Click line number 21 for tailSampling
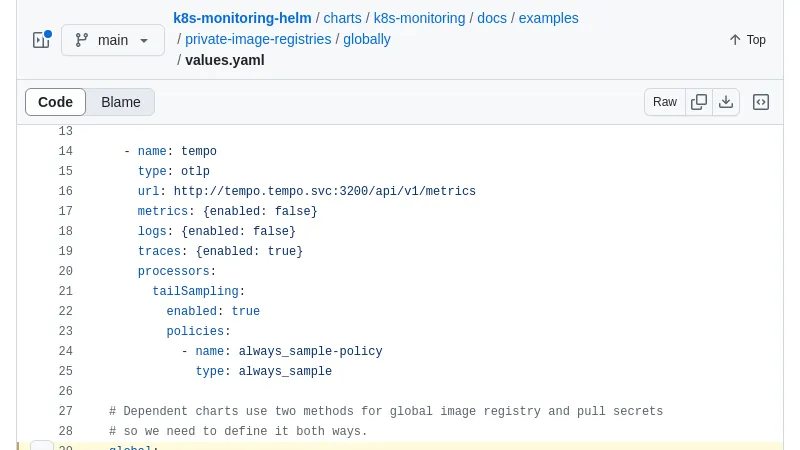 click(65, 291)
